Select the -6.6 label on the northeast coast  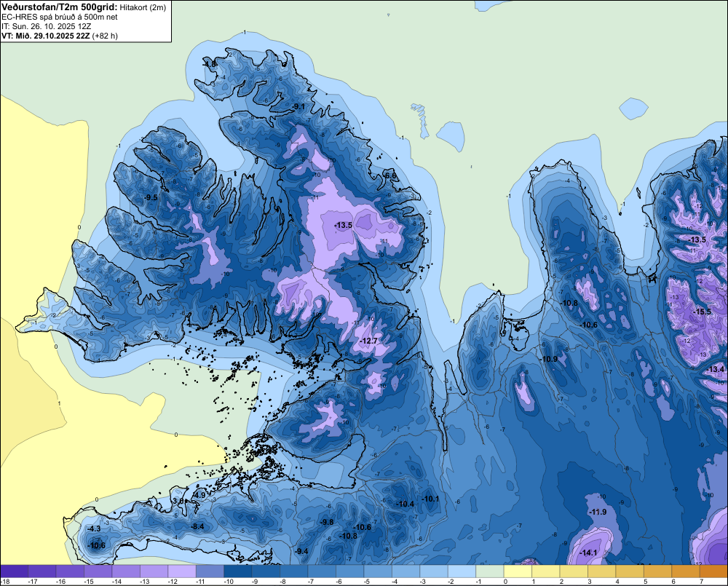click(x=390, y=175)
